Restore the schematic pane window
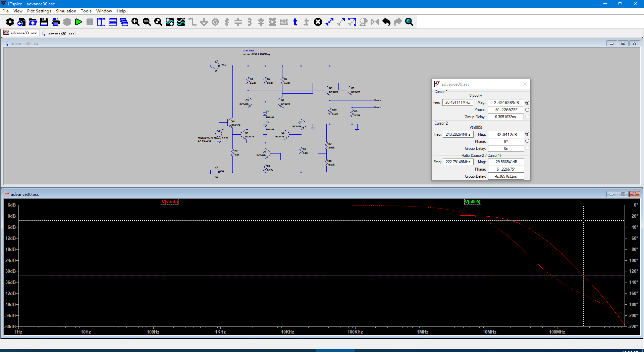The image size is (644, 352). click(623, 43)
